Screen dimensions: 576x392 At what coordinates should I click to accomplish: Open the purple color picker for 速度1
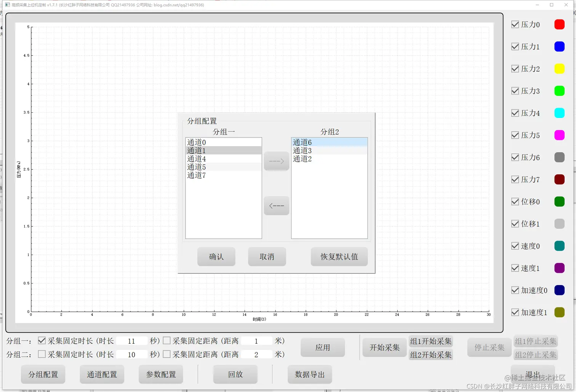[x=559, y=268]
